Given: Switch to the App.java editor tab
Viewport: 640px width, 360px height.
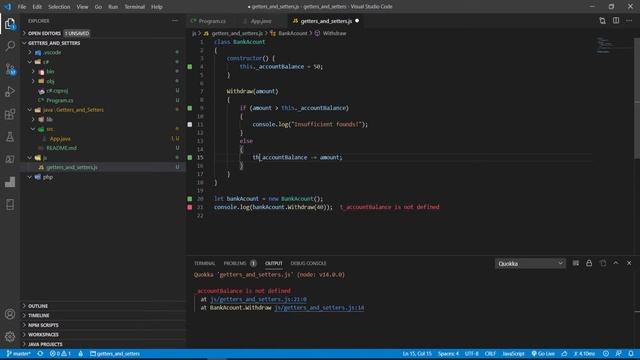Looking at the screenshot, I should point(261,21).
